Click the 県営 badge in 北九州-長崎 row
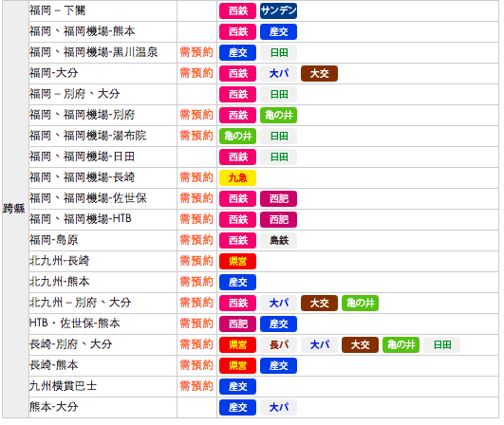 [237, 262]
